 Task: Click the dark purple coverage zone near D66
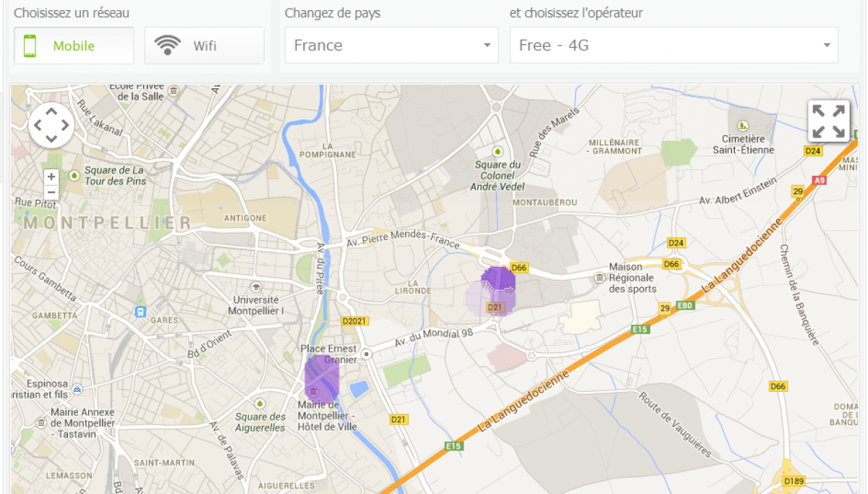click(499, 280)
